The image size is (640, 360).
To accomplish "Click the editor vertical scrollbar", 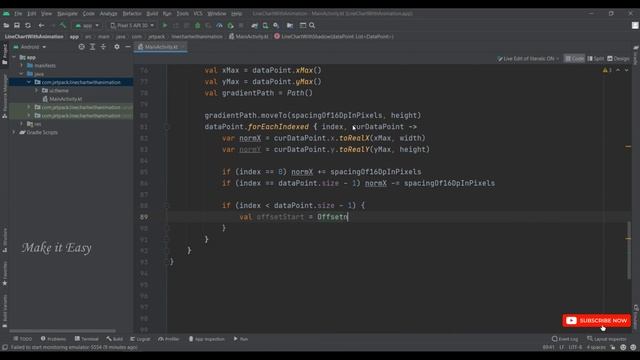I will point(629,251).
